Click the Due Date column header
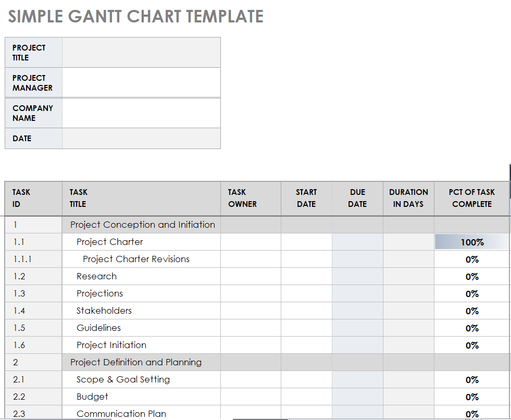Viewport: 511px width, 420px height. [357, 199]
